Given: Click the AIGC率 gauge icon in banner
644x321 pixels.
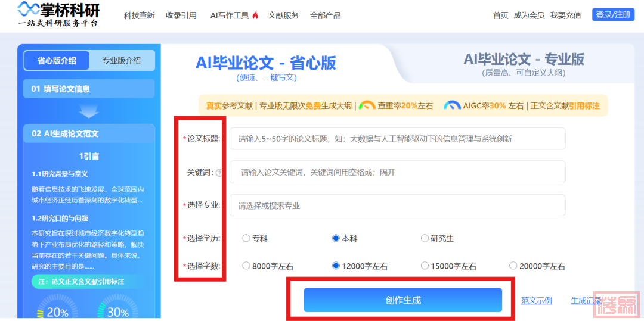Looking at the screenshot, I should click(452, 105).
